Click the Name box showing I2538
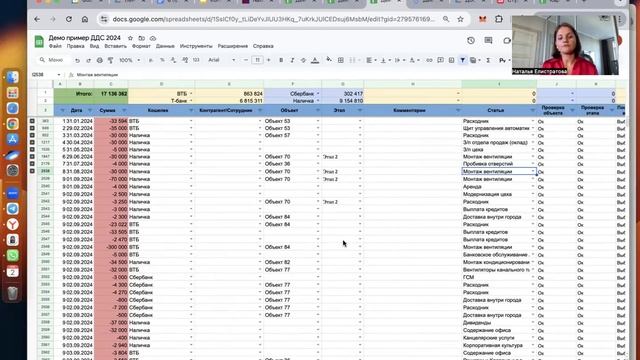 pyautogui.click(x=46, y=75)
